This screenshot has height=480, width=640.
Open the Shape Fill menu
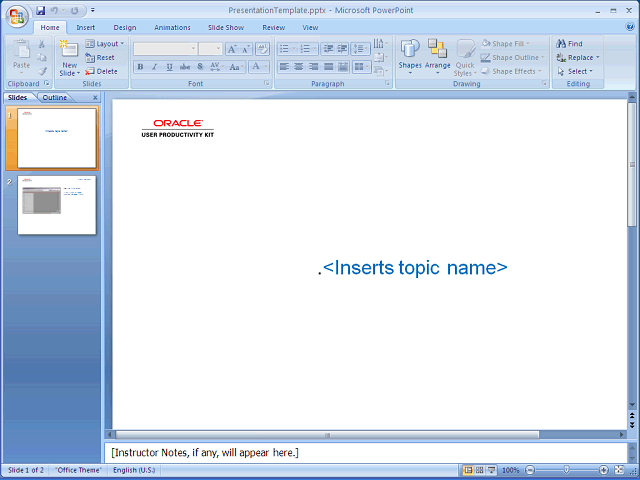pyautogui.click(x=505, y=44)
